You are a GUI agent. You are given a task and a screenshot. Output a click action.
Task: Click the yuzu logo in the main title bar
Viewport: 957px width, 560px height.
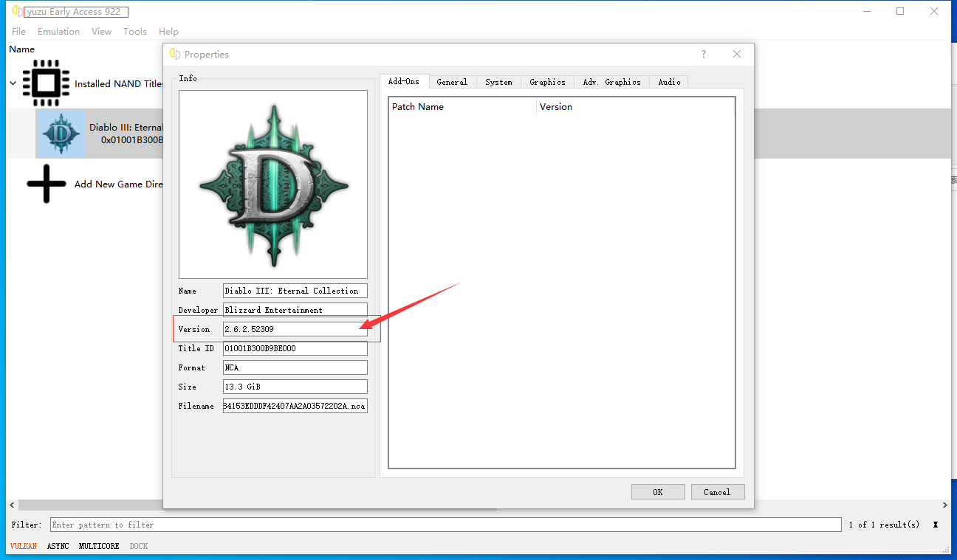click(17, 11)
